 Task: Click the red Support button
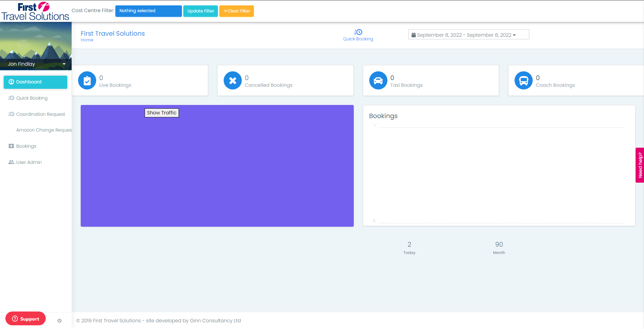click(26, 319)
